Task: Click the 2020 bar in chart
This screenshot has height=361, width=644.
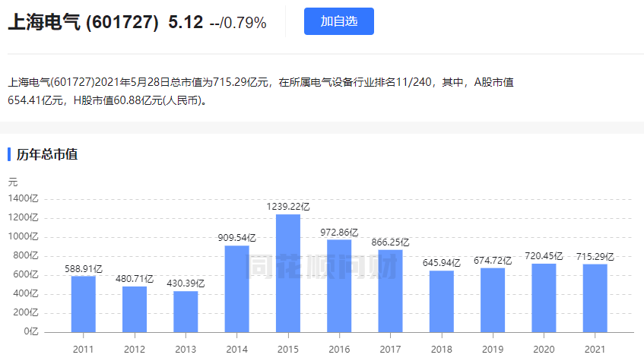Action: tap(544, 298)
